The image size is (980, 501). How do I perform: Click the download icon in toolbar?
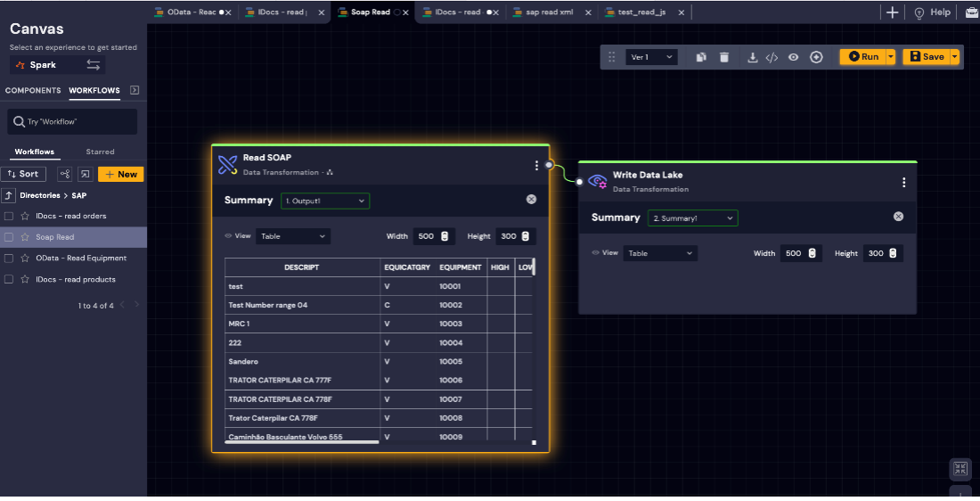tap(753, 57)
